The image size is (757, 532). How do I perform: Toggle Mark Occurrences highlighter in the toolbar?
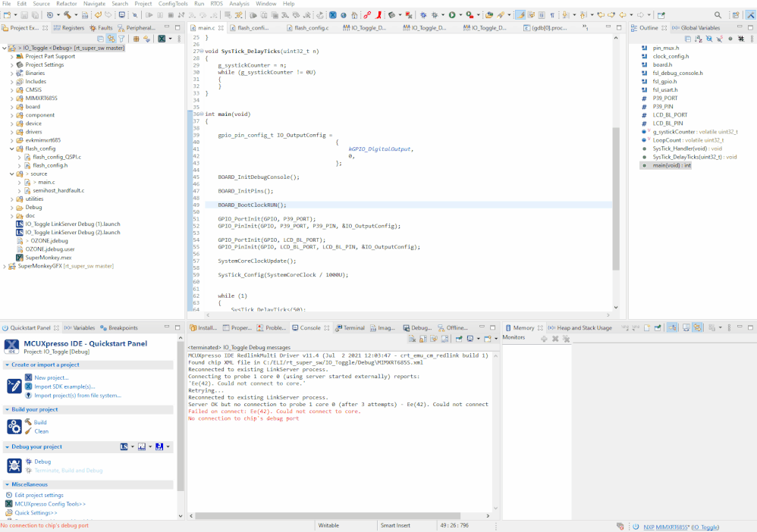(520, 15)
